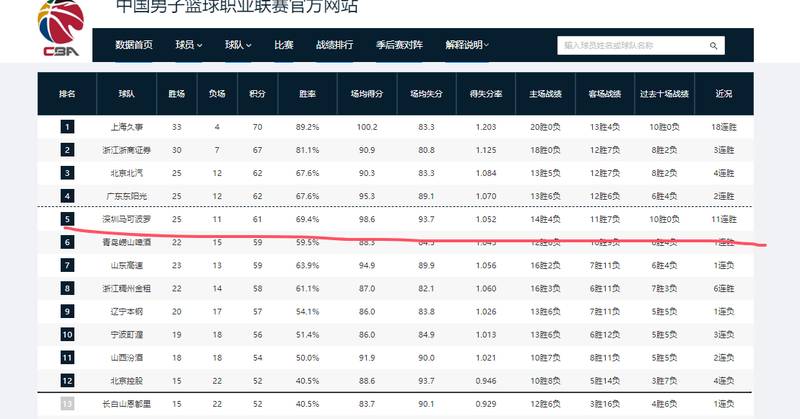Click the 89.2% win rate cell
The width and height of the screenshot is (800, 419).
(x=307, y=127)
